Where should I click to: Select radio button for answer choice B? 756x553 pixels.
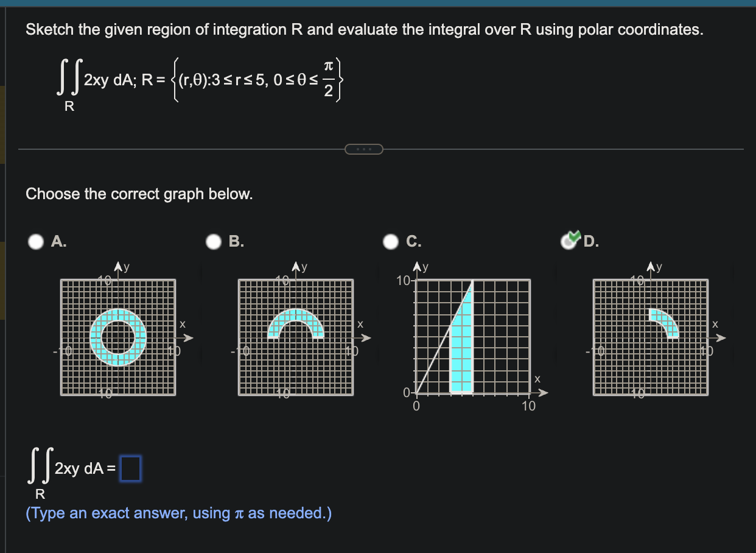tap(214, 241)
